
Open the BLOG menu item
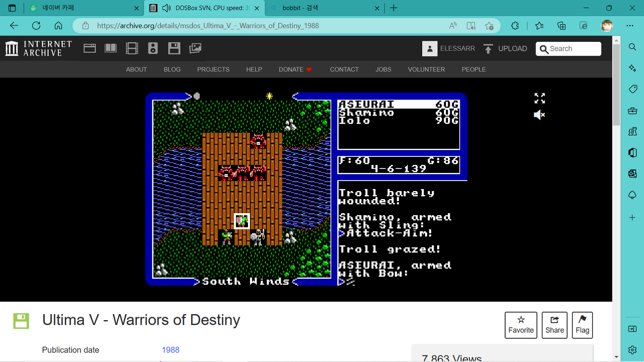pyautogui.click(x=172, y=69)
